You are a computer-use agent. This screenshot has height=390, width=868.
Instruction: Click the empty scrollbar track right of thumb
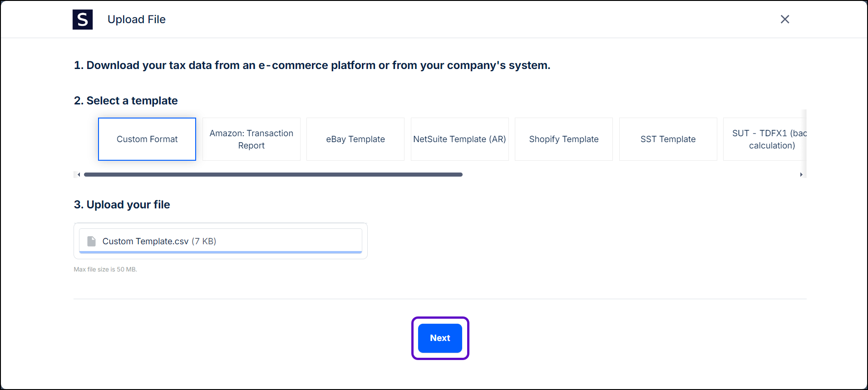(631, 174)
